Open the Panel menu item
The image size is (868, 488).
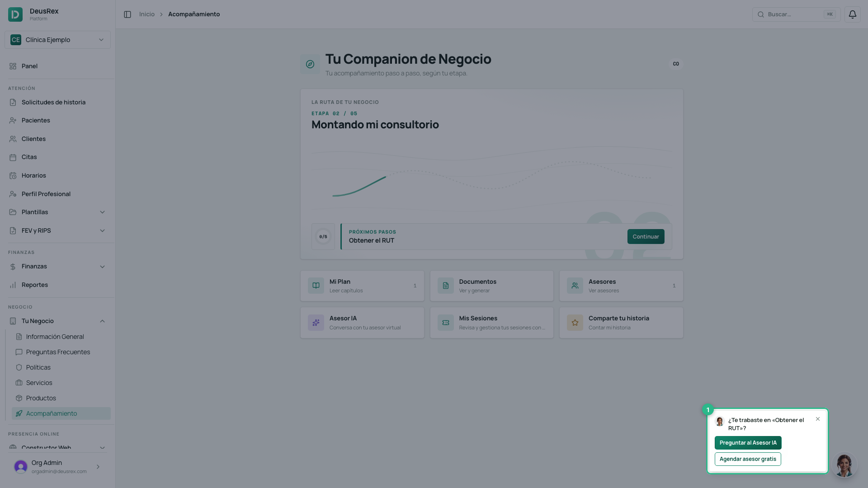[x=57, y=66]
